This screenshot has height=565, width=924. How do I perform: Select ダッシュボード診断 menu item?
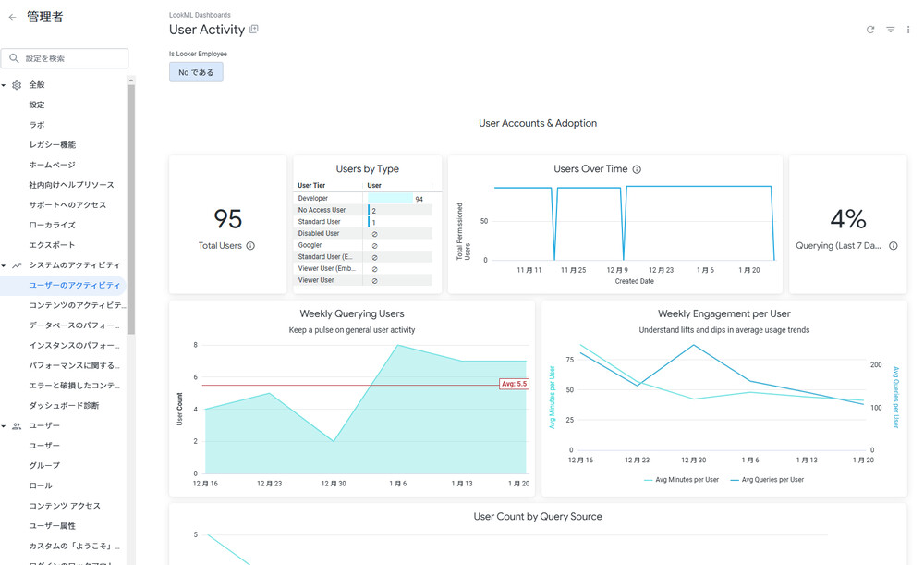point(64,406)
